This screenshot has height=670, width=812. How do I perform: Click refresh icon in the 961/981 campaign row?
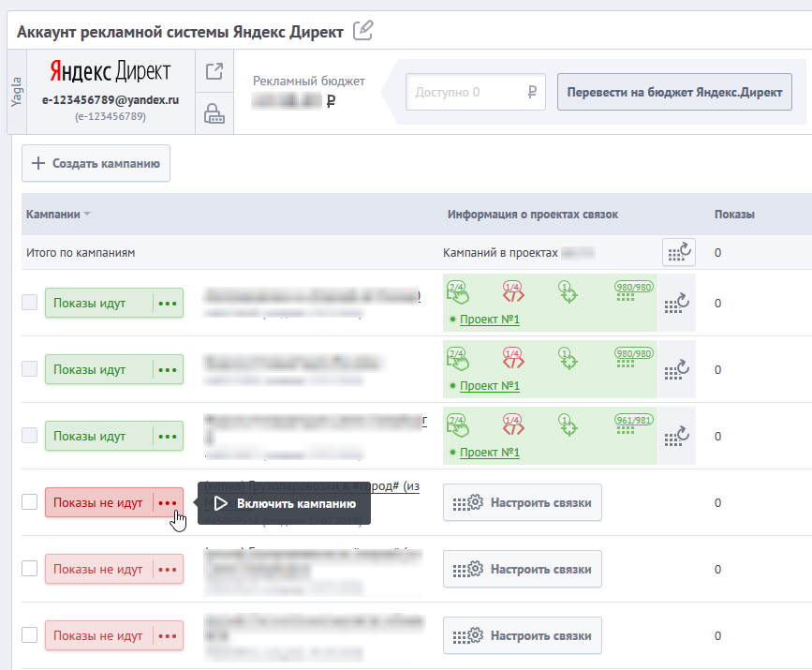(677, 436)
